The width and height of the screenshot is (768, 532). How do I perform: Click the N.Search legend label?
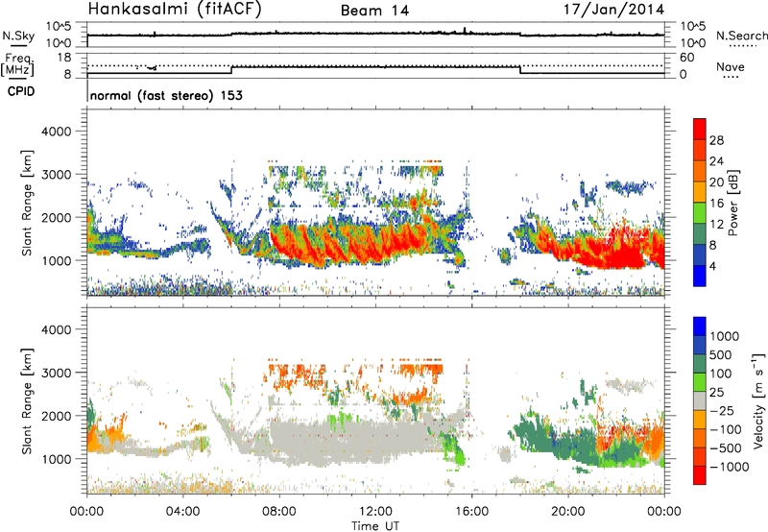pos(741,36)
